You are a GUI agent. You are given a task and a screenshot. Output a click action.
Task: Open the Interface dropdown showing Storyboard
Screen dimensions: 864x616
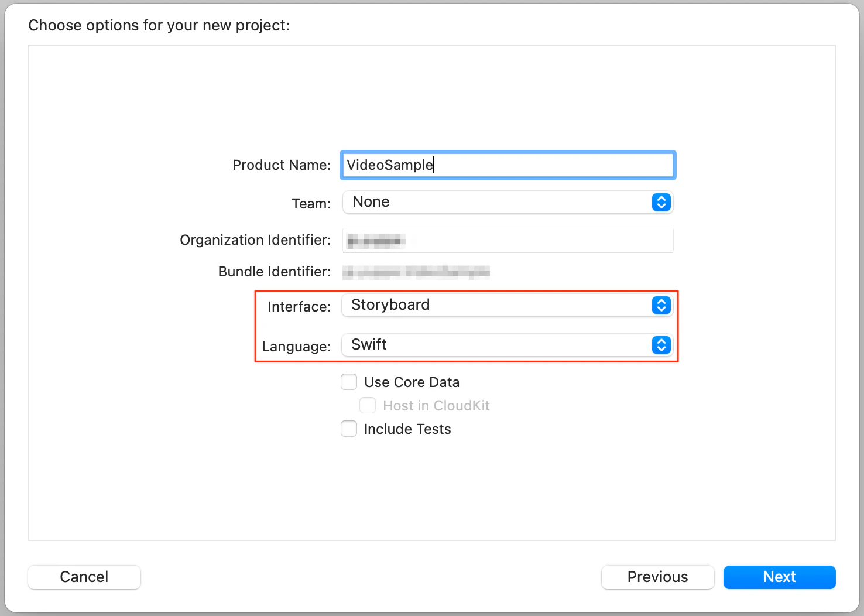click(x=498, y=305)
